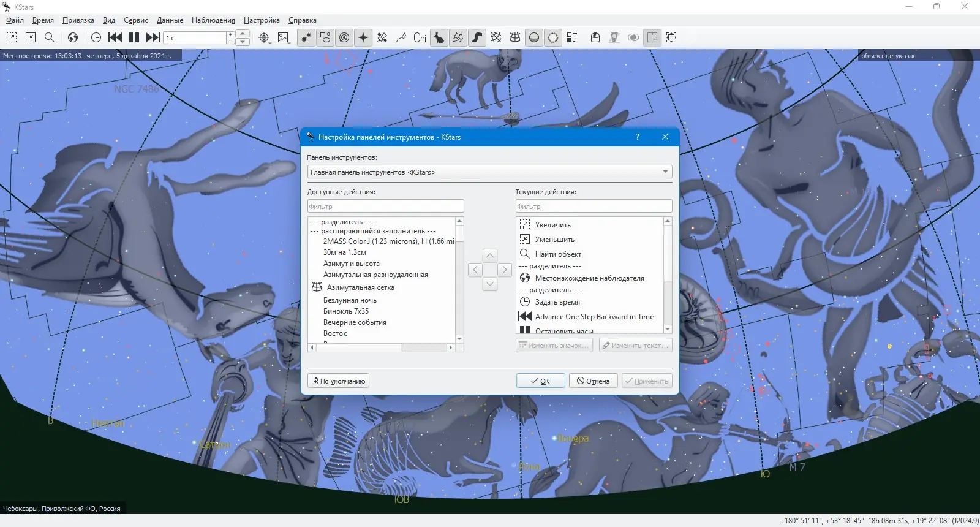The height and width of the screenshot is (527, 980).
Task: Toggle deep-sky objects display
Action: (325, 37)
